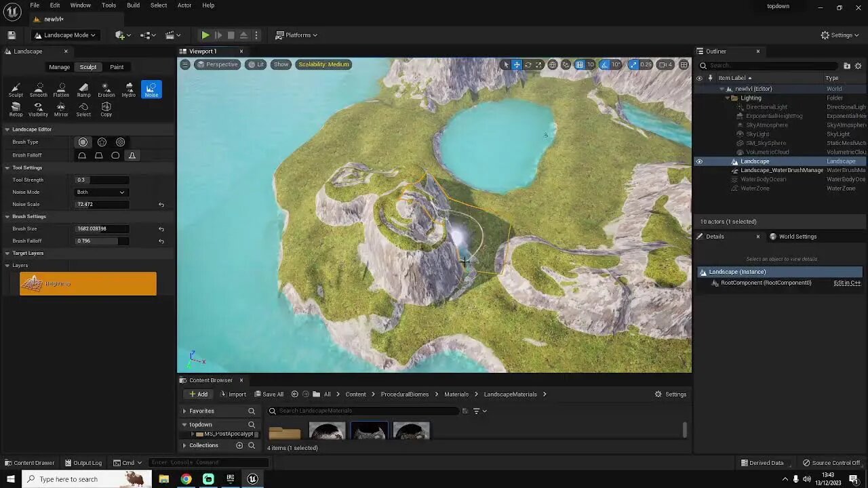The height and width of the screenshot is (488, 868).
Task: Select the Retop landscape tool
Action: point(16,109)
